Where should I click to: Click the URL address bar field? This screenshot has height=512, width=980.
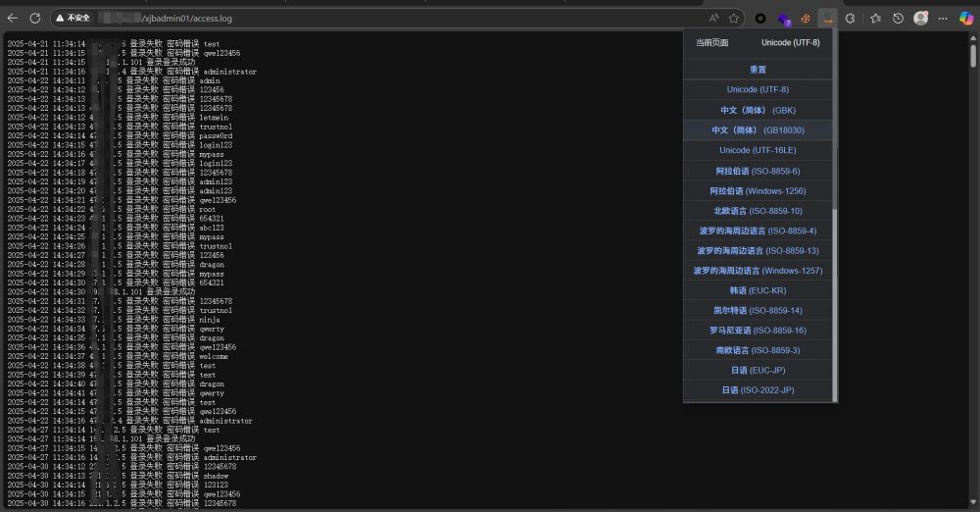392,18
